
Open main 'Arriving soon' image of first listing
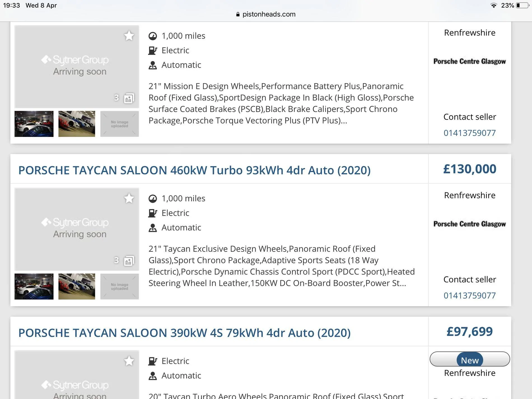point(77,67)
